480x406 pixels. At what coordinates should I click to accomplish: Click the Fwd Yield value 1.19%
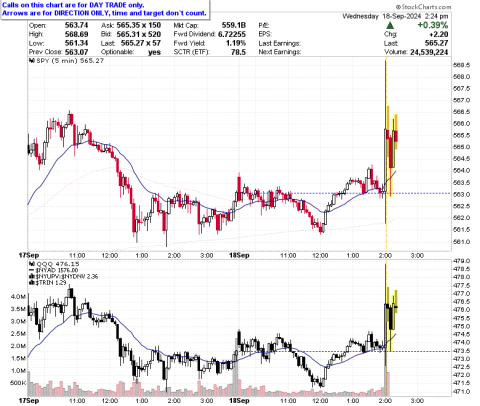click(x=236, y=43)
